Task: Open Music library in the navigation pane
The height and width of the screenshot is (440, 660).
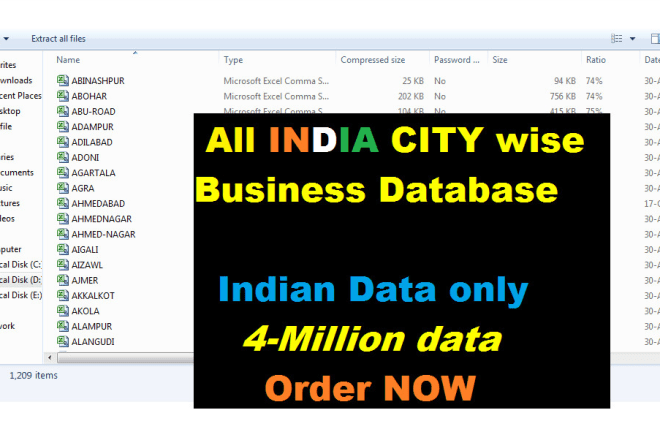Action: [6, 188]
